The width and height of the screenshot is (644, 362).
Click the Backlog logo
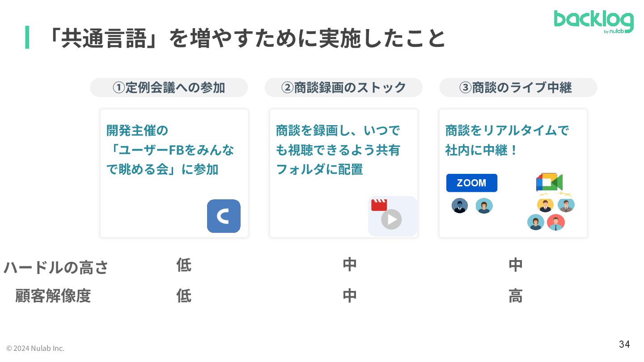click(594, 22)
